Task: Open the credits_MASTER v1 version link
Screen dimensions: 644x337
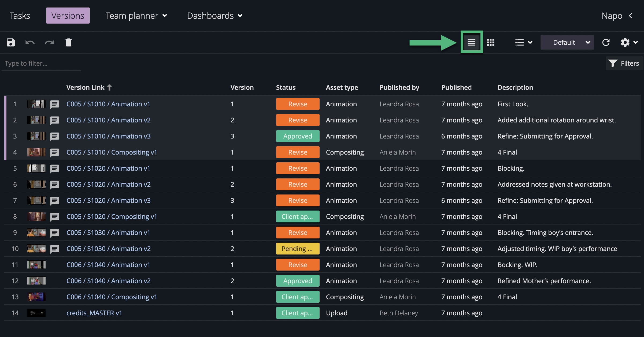Action: [x=94, y=313]
